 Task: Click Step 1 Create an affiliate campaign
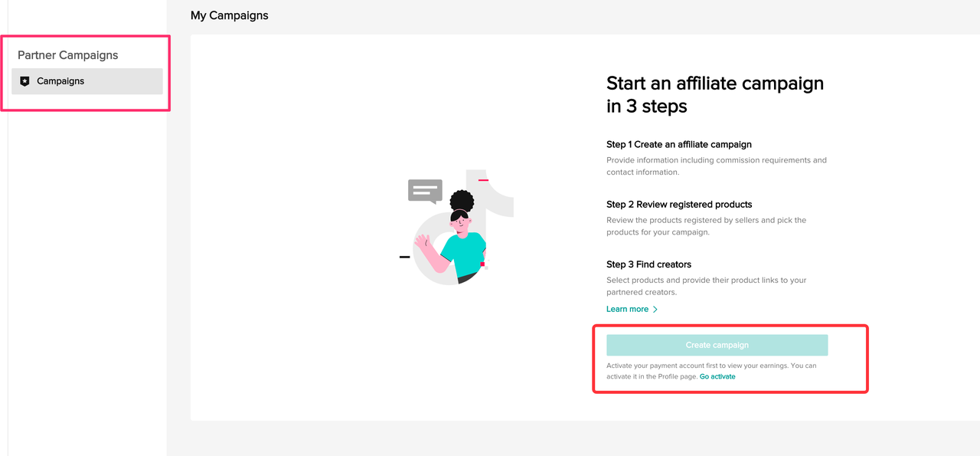(679, 144)
